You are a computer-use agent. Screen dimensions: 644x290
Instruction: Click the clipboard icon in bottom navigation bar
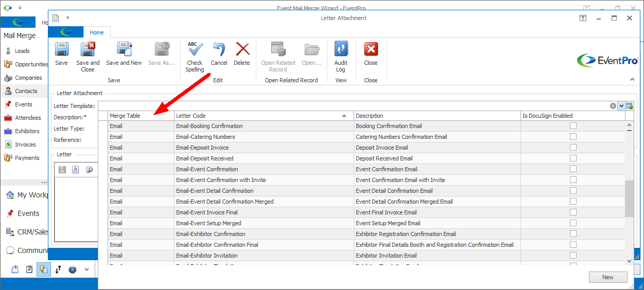coord(15,269)
